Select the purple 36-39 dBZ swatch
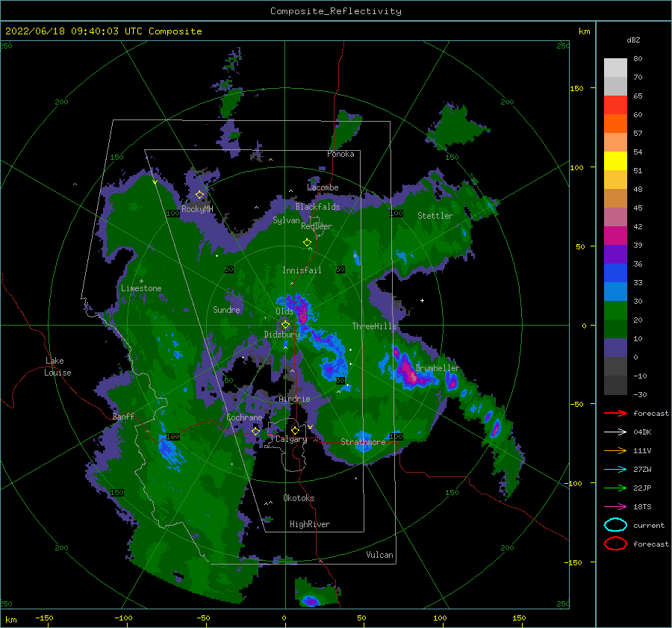 click(x=615, y=255)
